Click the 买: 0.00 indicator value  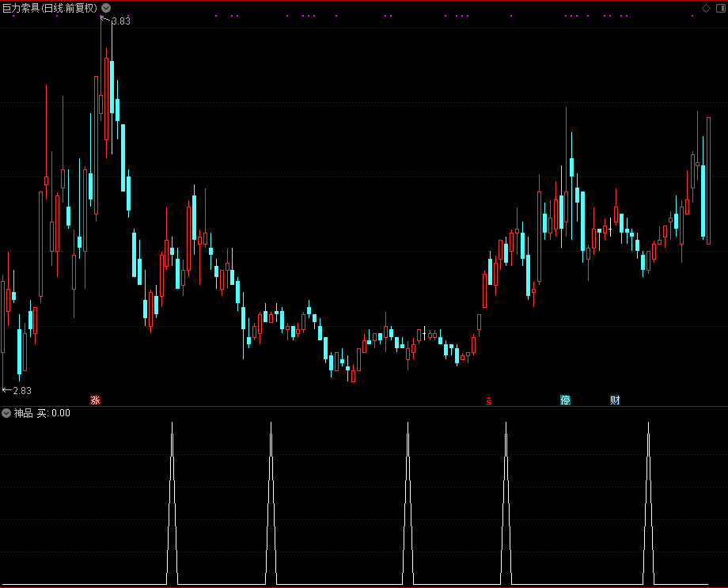pyautogui.click(x=54, y=413)
